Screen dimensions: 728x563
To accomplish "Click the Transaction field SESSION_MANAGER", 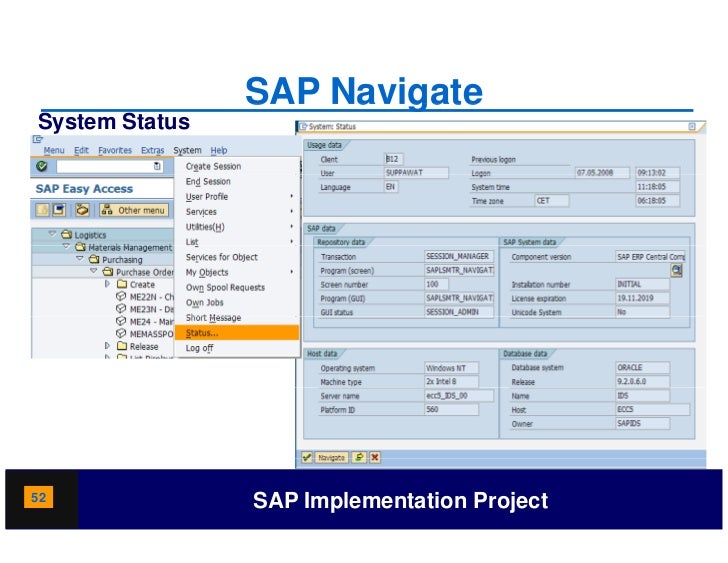I will tap(459, 256).
